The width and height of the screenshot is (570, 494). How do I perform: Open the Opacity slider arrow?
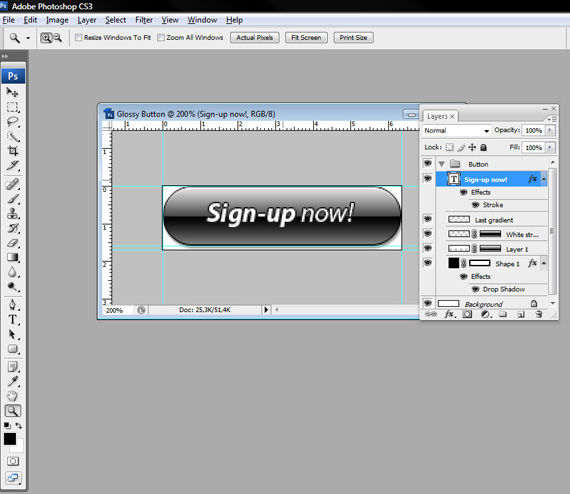click(x=550, y=130)
